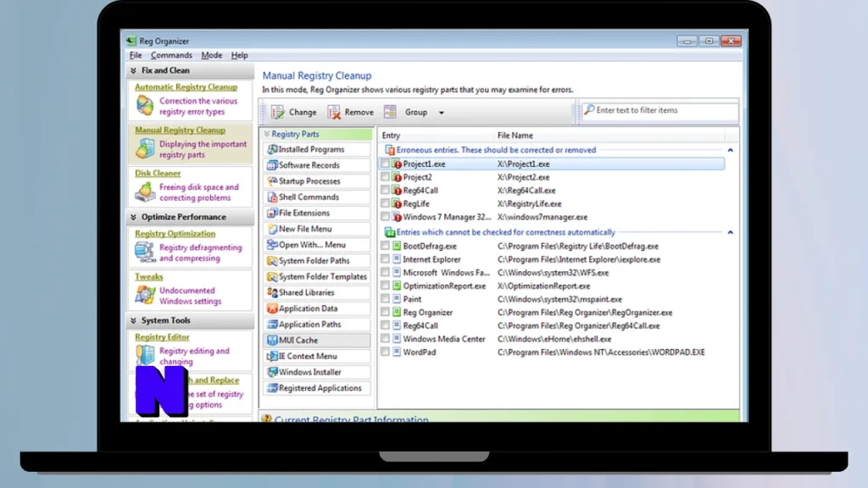Image resolution: width=868 pixels, height=488 pixels.
Task: Check the Project2 entry checkbox
Action: click(x=385, y=177)
